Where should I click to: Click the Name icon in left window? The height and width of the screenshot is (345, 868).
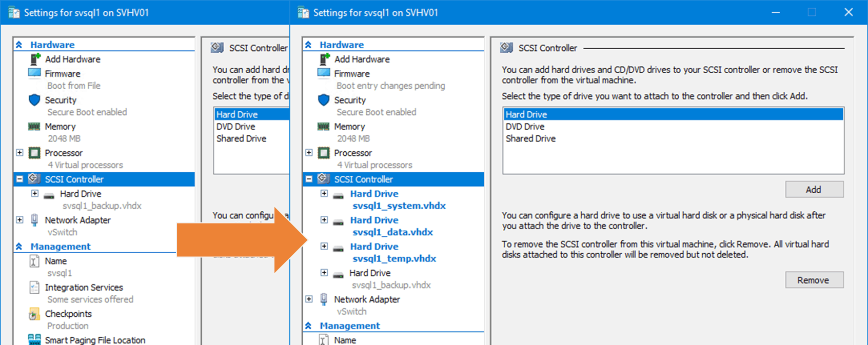click(x=34, y=261)
